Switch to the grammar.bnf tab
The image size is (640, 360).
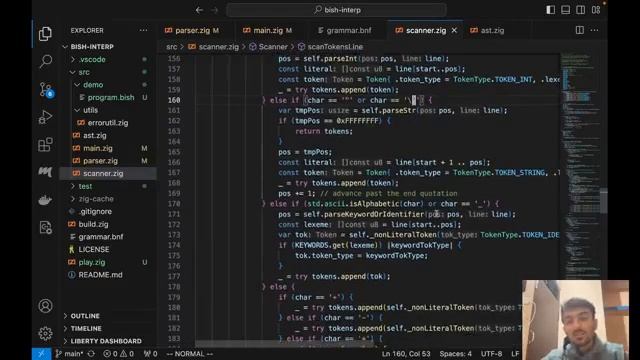[x=344, y=31]
